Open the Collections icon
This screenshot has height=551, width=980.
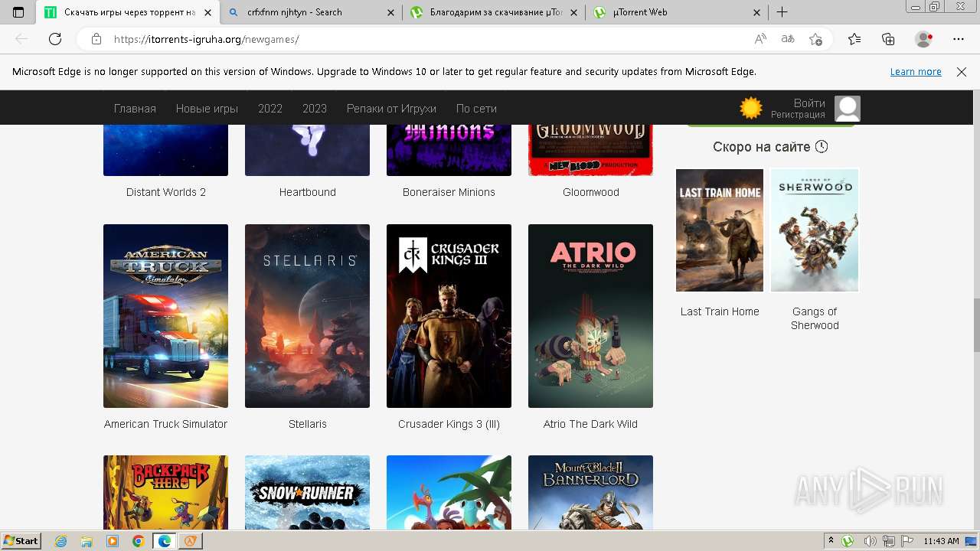(x=888, y=39)
